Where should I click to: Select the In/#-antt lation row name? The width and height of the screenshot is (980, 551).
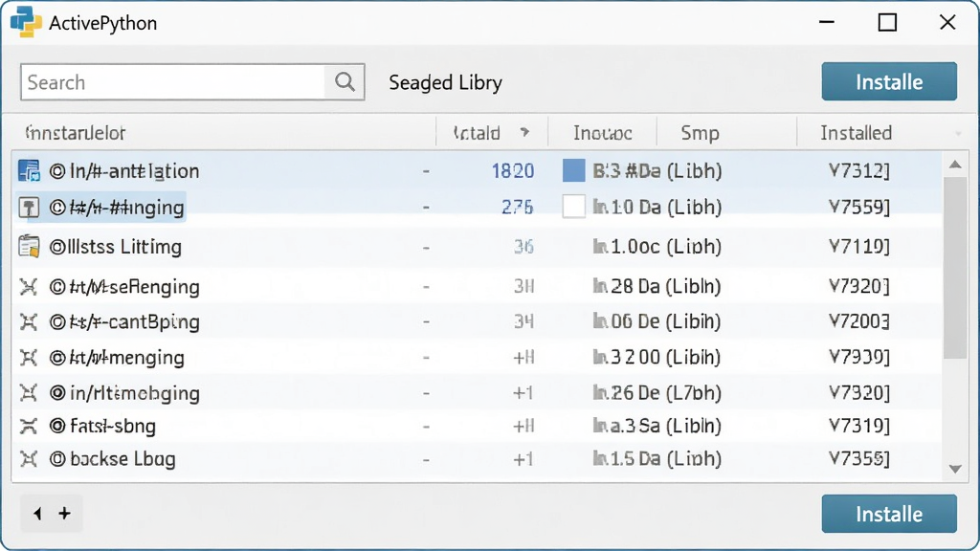point(134,171)
